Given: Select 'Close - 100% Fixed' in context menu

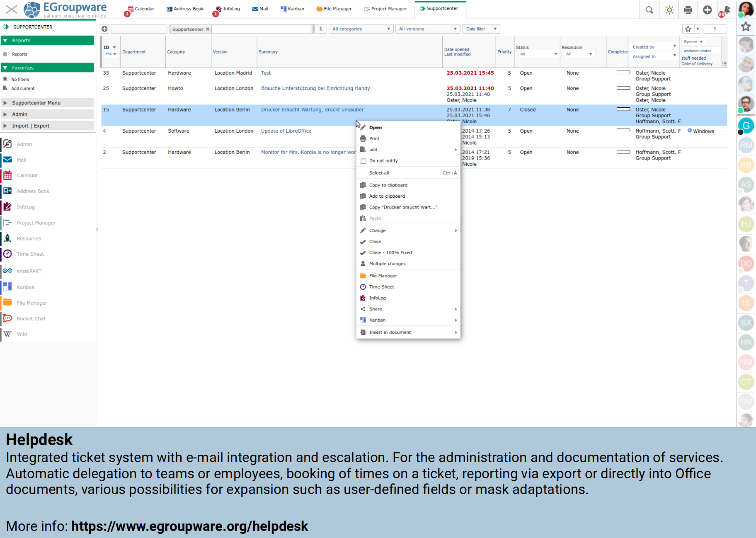Looking at the screenshot, I should point(390,252).
